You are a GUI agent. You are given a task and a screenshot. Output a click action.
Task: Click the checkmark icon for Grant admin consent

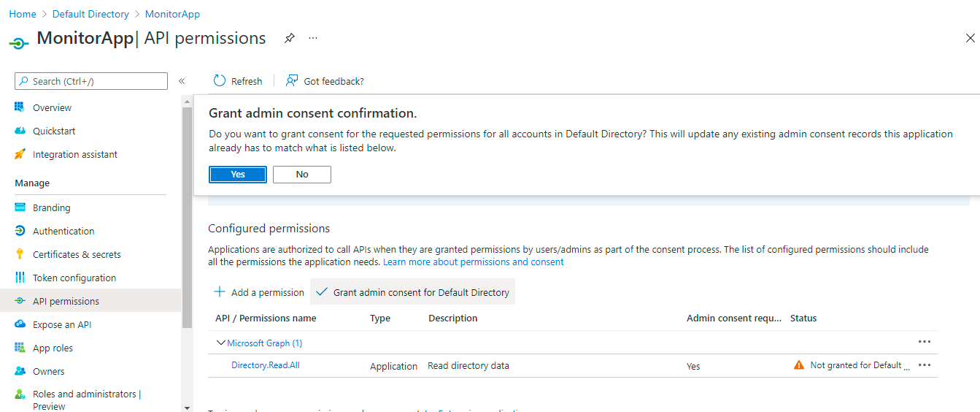pos(322,292)
